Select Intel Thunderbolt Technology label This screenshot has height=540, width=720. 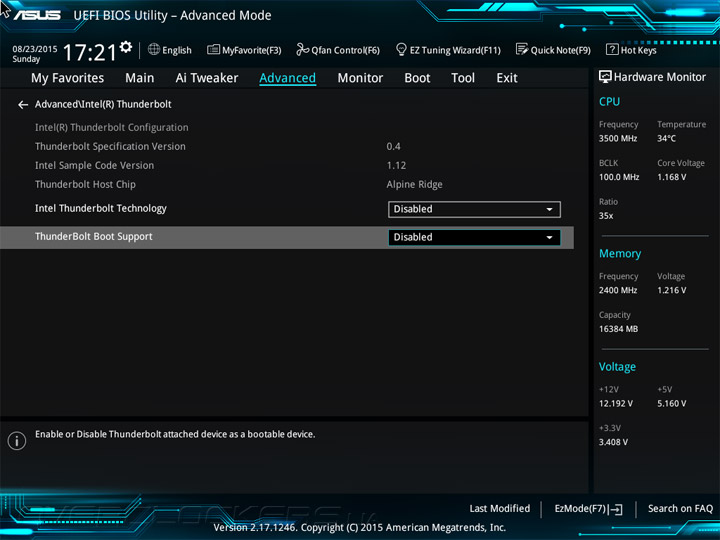pos(101,208)
